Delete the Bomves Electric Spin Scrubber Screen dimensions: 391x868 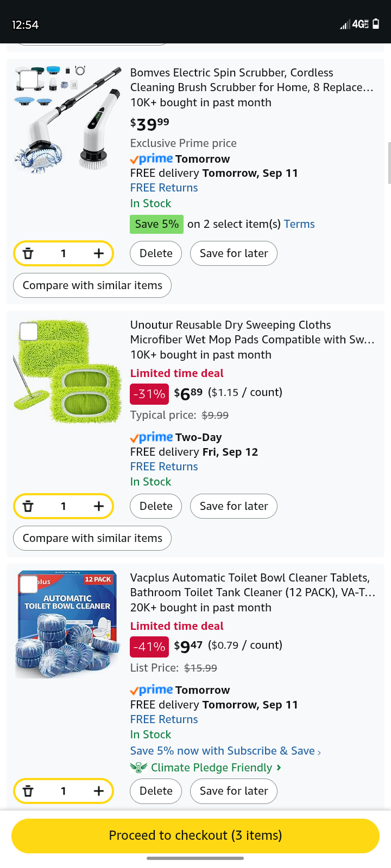point(156,253)
